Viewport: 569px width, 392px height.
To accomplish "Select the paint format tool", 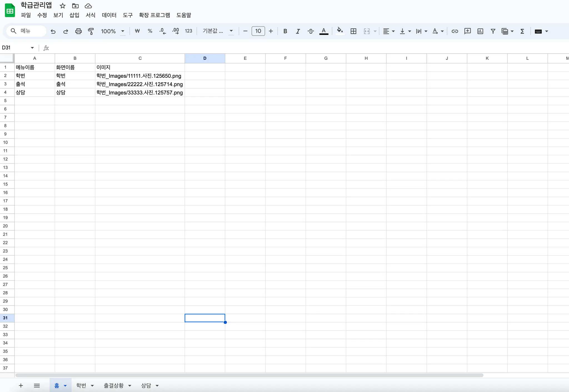I will tap(91, 31).
